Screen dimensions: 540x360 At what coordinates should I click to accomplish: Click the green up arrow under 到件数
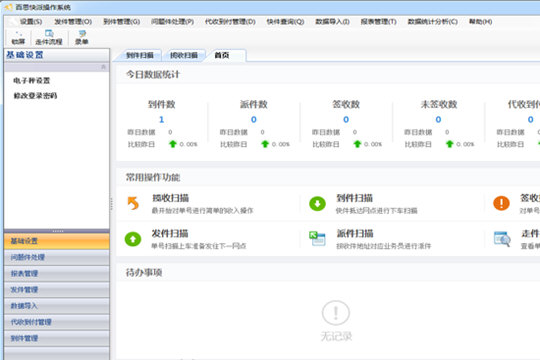pyautogui.click(x=173, y=144)
